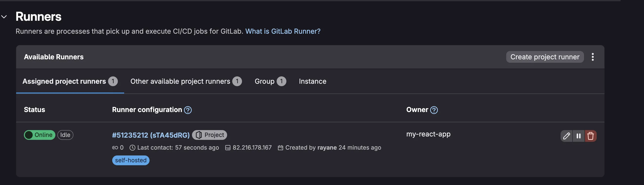Collapse the Runners section chevron
The width and height of the screenshot is (644, 185).
4,17
